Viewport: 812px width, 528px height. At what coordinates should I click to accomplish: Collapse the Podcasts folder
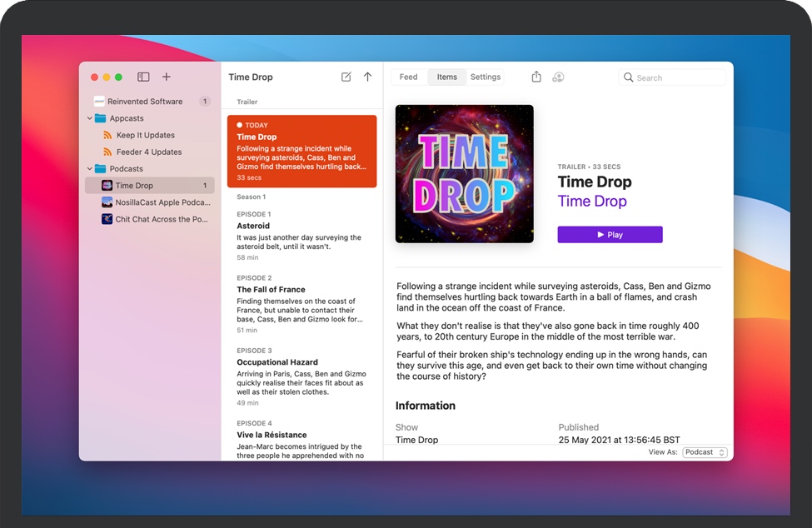point(90,168)
